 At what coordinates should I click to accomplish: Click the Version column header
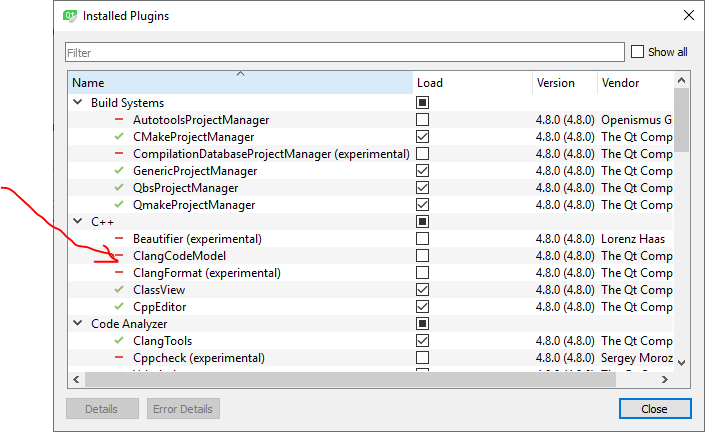pyautogui.click(x=565, y=83)
